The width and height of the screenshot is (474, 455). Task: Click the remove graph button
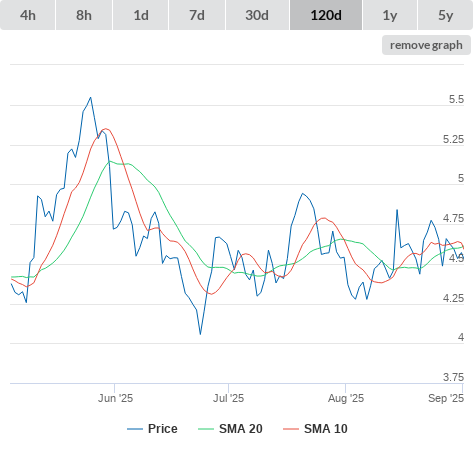[x=426, y=45]
